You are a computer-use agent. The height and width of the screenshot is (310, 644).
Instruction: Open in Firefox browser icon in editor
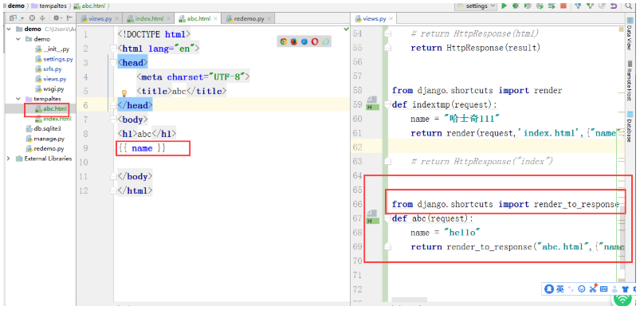294,41
